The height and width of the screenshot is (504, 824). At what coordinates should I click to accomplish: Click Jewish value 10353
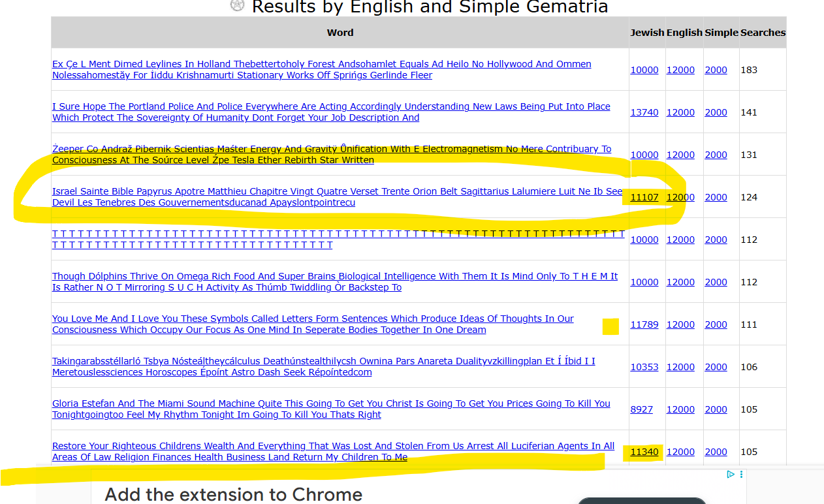click(644, 367)
